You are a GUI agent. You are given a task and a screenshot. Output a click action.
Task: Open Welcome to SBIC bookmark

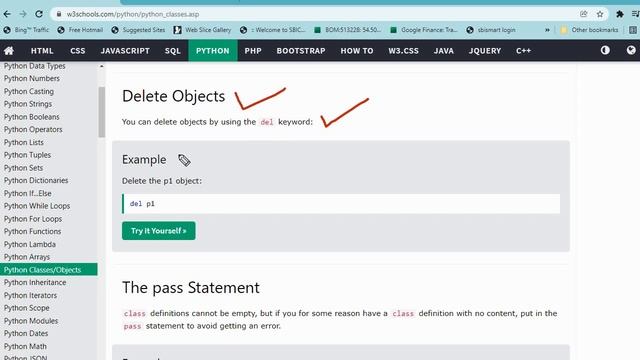pos(273,30)
